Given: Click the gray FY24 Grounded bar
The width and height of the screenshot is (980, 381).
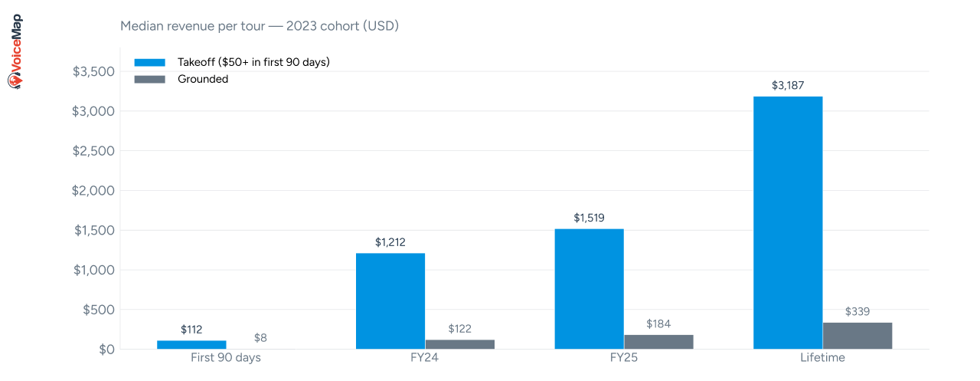Looking at the screenshot, I should (x=459, y=344).
